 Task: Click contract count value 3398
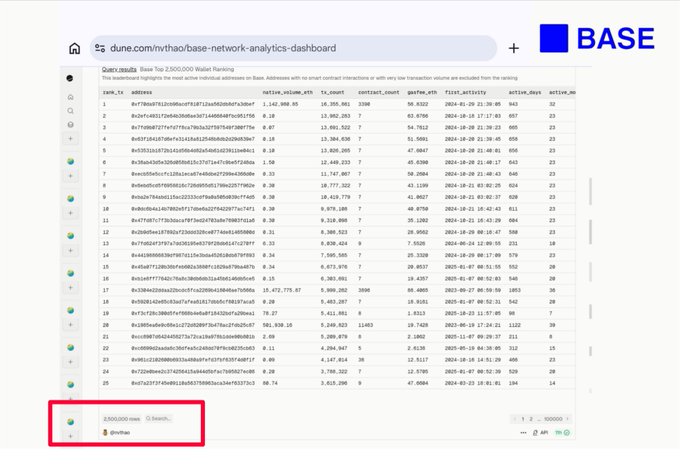pos(364,105)
